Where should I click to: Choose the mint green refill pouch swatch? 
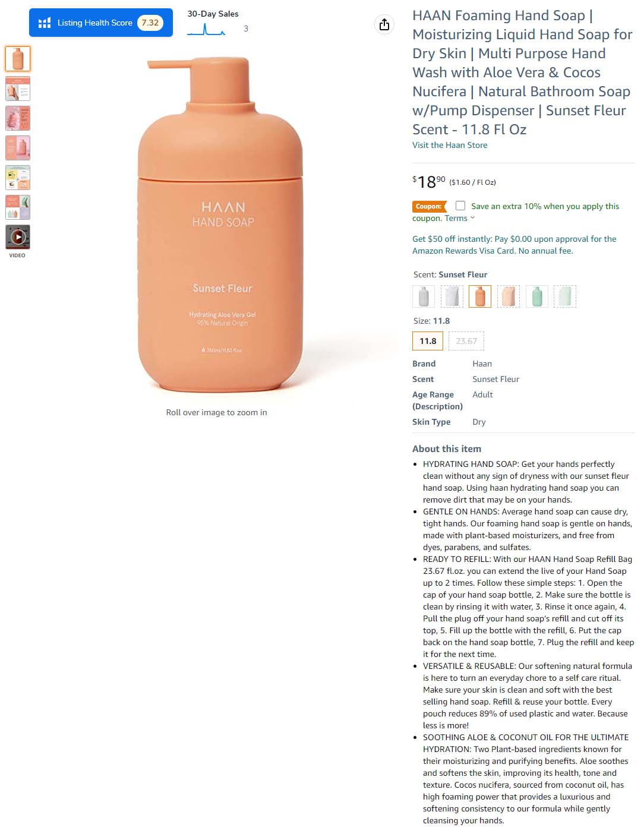(x=565, y=296)
